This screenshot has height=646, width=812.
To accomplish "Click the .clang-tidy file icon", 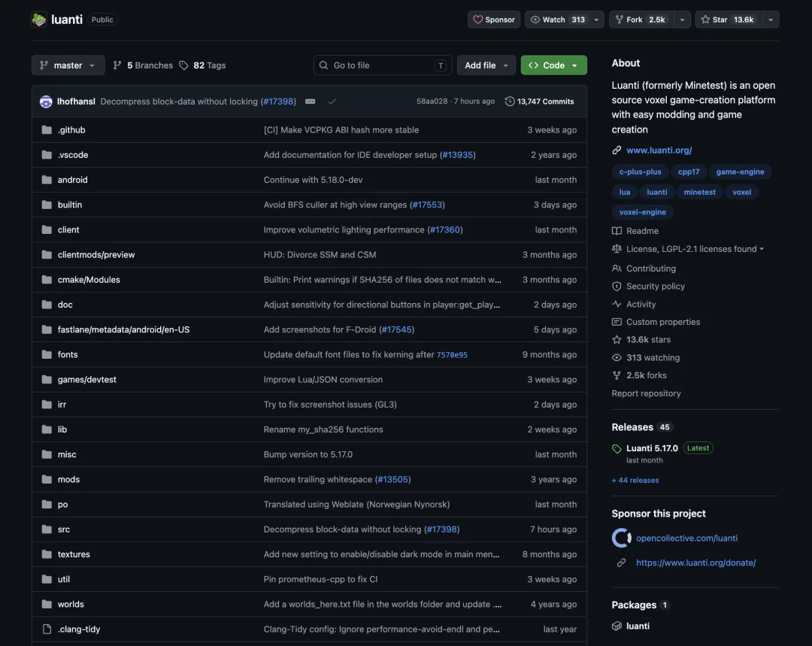I will pyautogui.click(x=47, y=629).
